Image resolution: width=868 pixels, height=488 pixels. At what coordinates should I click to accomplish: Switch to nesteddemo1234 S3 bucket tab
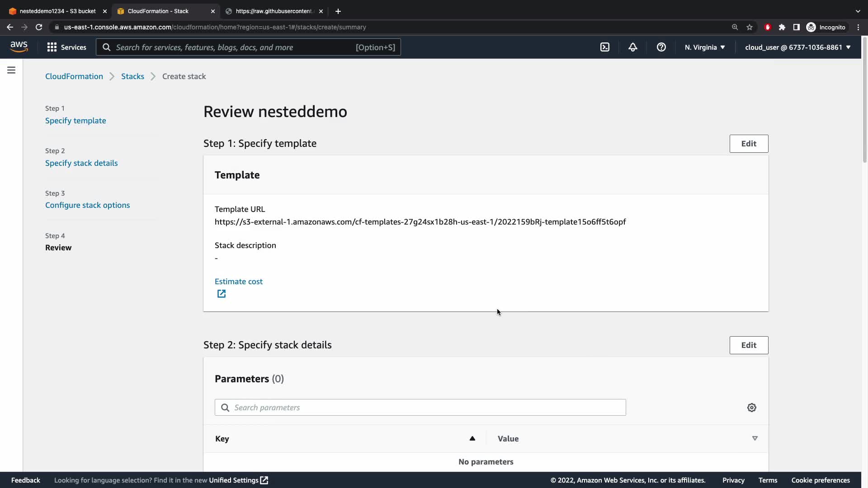click(x=57, y=11)
